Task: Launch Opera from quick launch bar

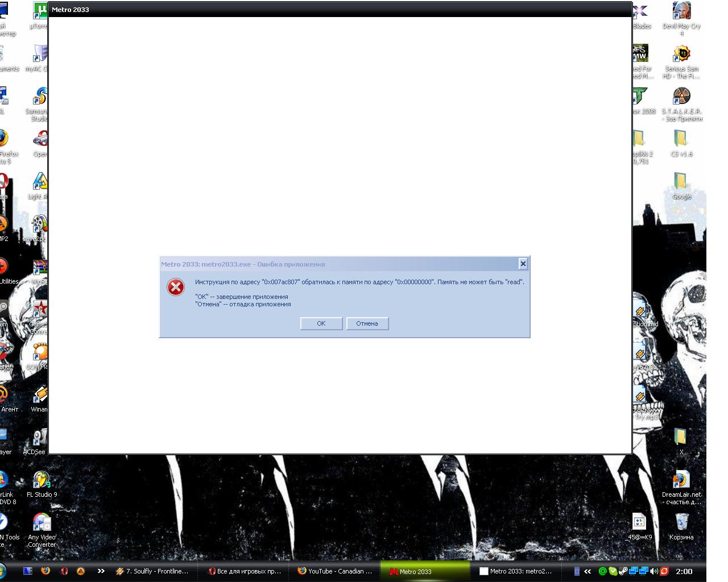Action: click(x=64, y=571)
